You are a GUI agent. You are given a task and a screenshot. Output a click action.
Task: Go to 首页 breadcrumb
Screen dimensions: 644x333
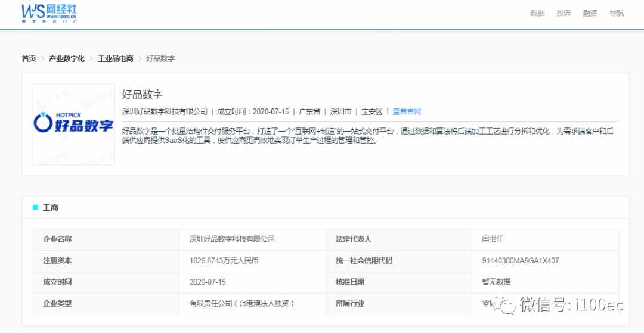coord(29,58)
